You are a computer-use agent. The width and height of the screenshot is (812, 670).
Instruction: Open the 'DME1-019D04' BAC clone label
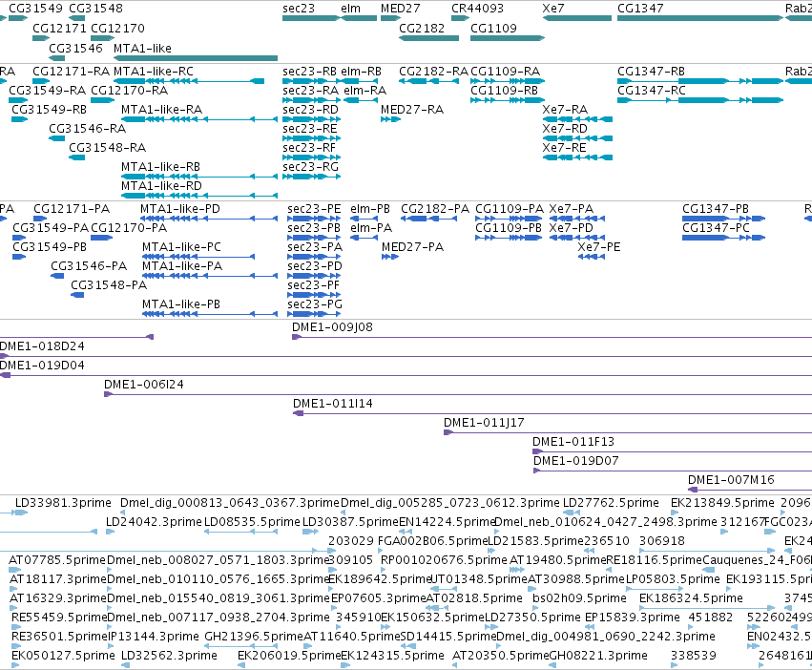coord(43,366)
